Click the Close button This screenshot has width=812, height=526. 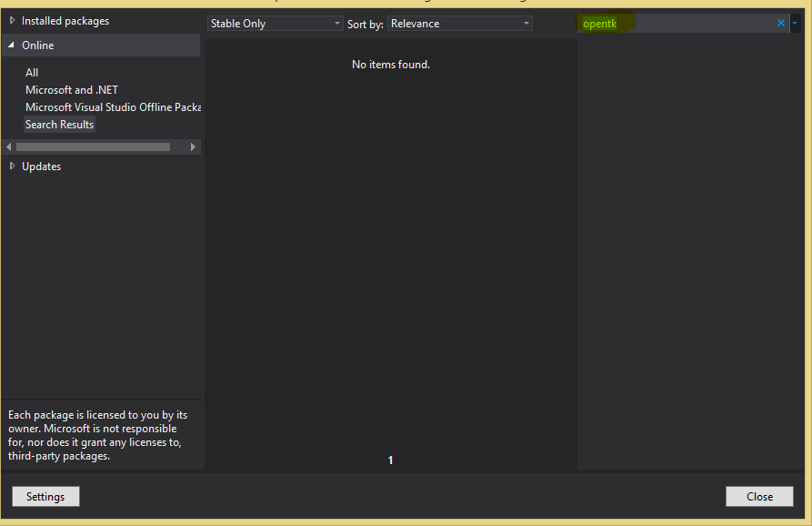coord(759,497)
